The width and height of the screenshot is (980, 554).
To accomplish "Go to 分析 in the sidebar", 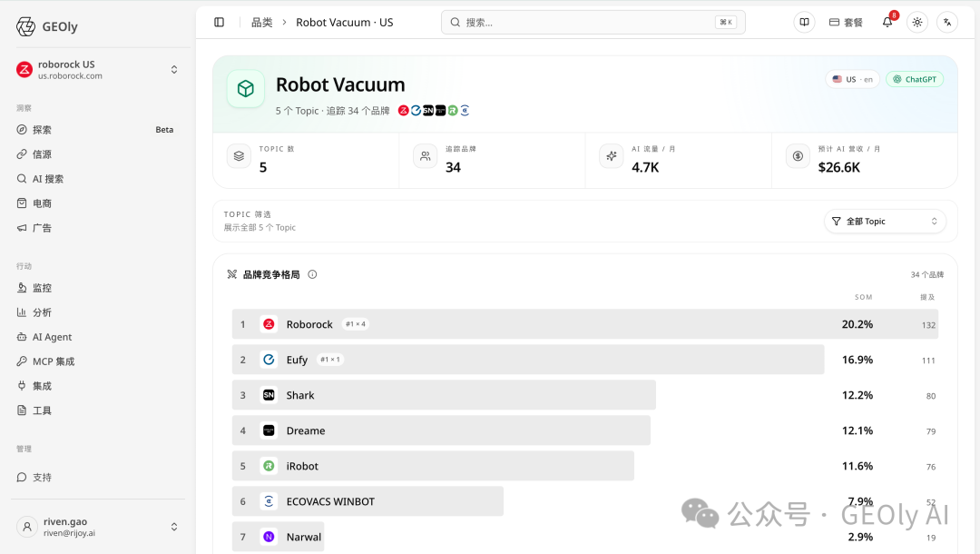I will [x=96, y=312].
